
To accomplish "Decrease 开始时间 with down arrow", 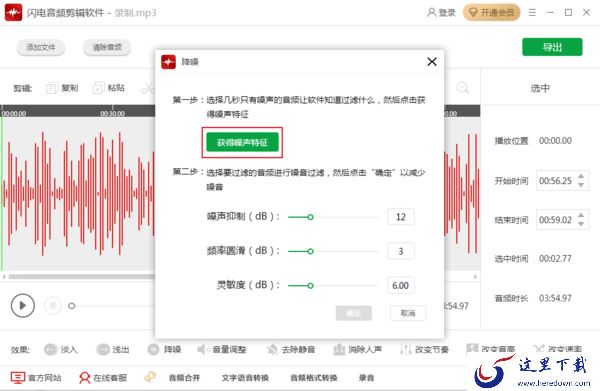I will point(581,185).
